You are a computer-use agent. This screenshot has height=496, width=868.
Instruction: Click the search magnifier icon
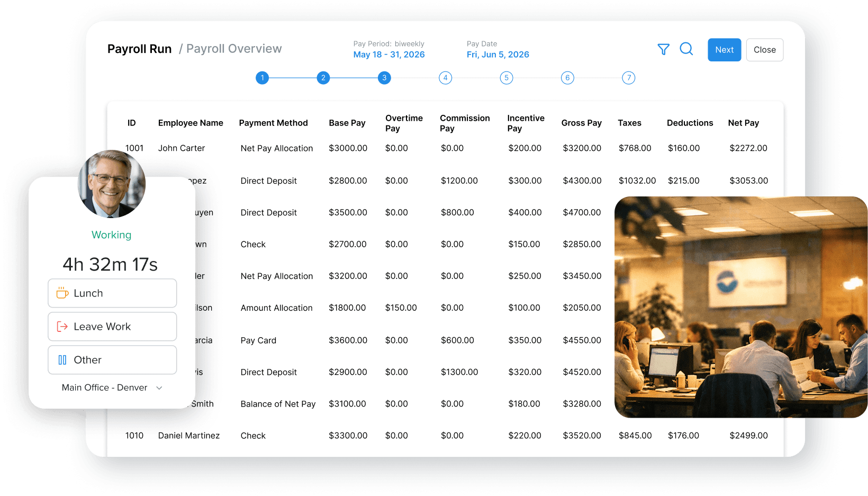click(686, 49)
